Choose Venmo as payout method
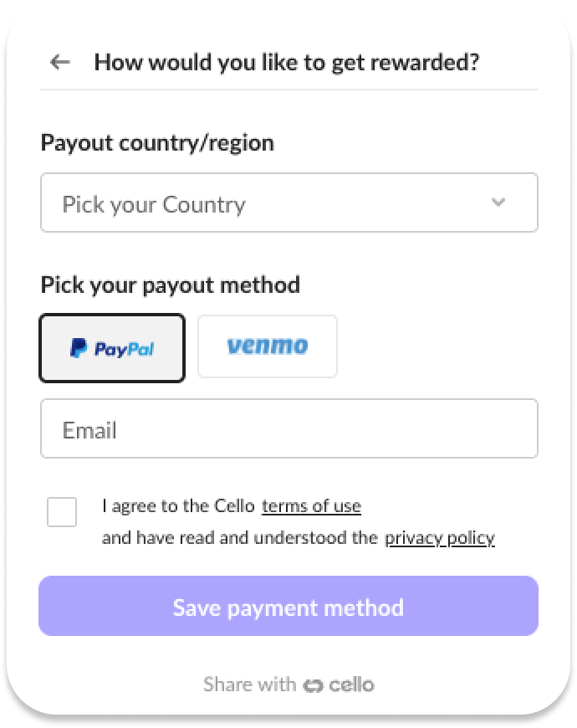Viewport: 577px width, 728px height. point(268,346)
